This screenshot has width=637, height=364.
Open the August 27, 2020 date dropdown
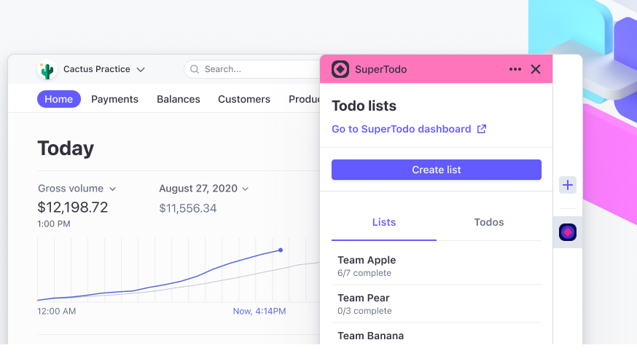pyautogui.click(x=246, y=189)
